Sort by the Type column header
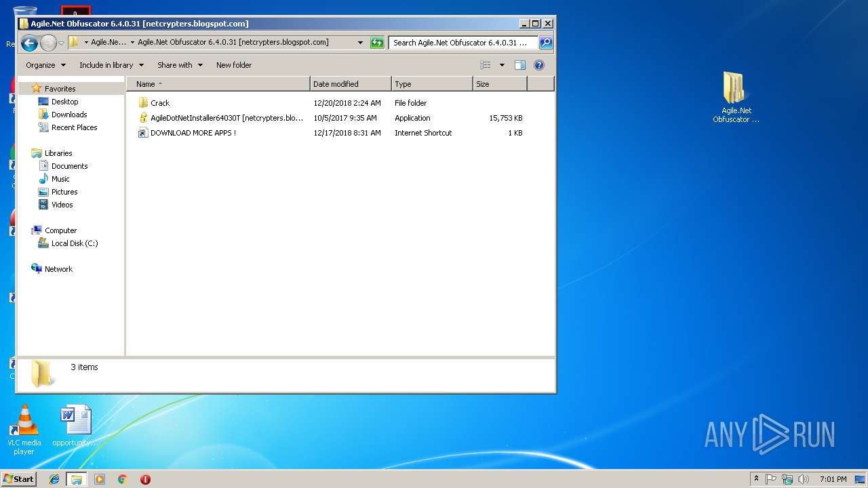Screen dimensions: 868x488 coord(432,84)
